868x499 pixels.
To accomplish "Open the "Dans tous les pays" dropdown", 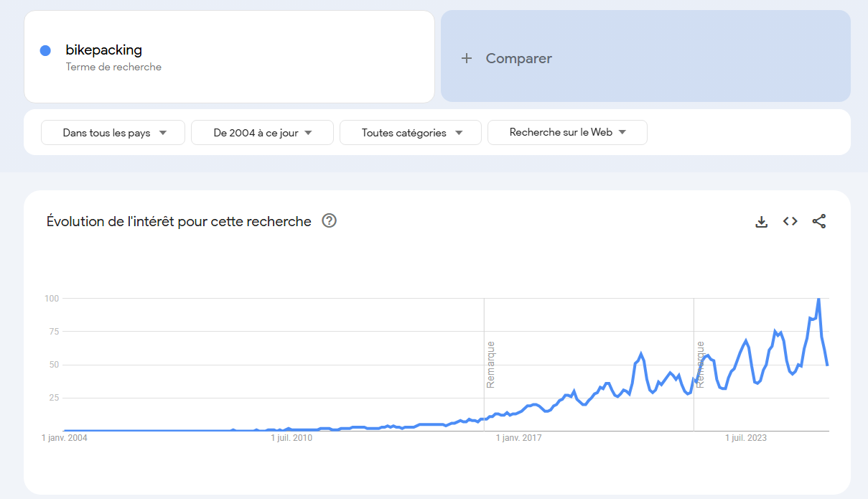I will pos(113,133).
